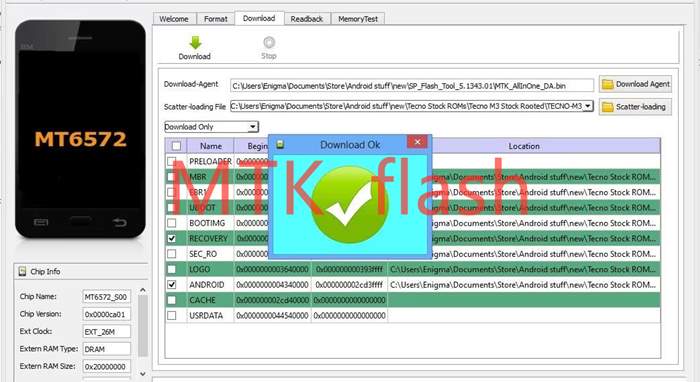Image resolution: width=700 pixels, height=382 pixels.
Task: Check the USRDATA row checkbox
Action: [172, 315]
